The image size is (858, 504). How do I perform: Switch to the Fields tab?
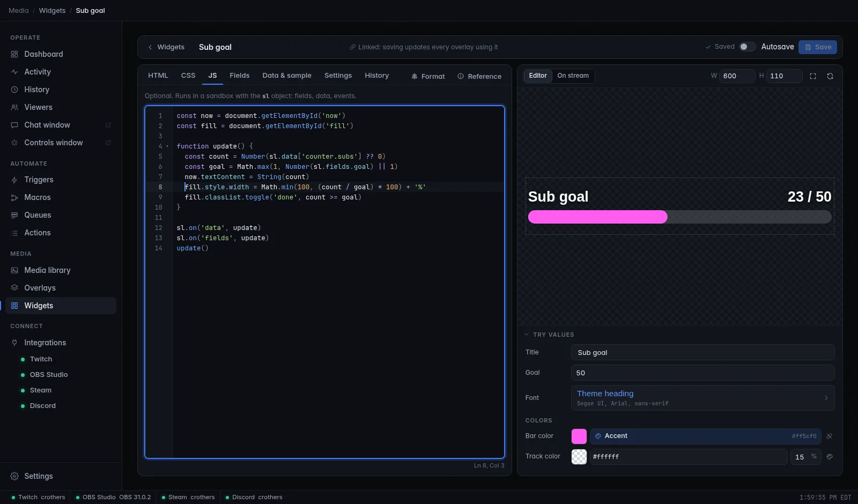pos(240,76)
